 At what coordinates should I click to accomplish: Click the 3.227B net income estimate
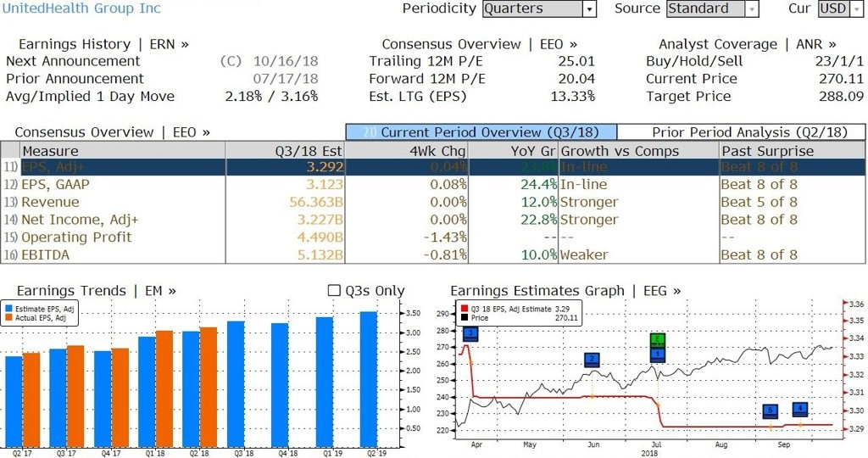[x=320, y=220]
